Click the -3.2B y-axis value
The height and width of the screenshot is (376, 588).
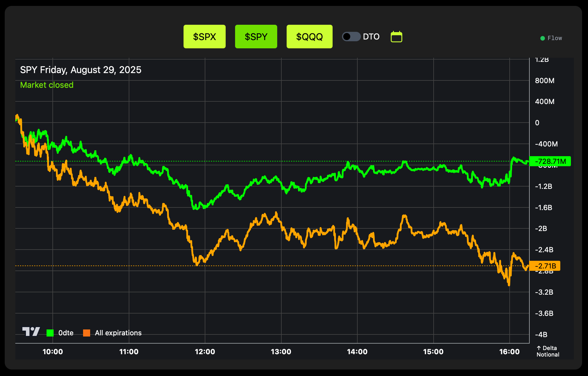point(544,292)
